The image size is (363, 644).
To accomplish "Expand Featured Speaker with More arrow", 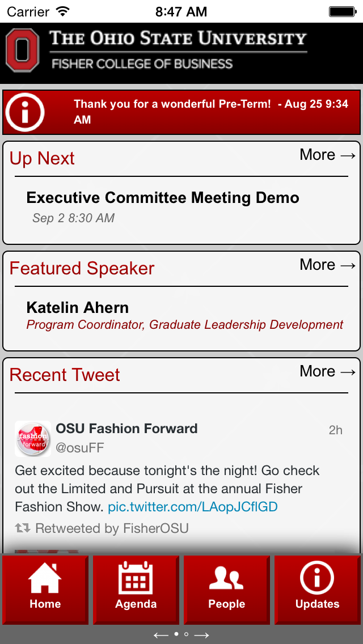I will click(x=327, y=265).
